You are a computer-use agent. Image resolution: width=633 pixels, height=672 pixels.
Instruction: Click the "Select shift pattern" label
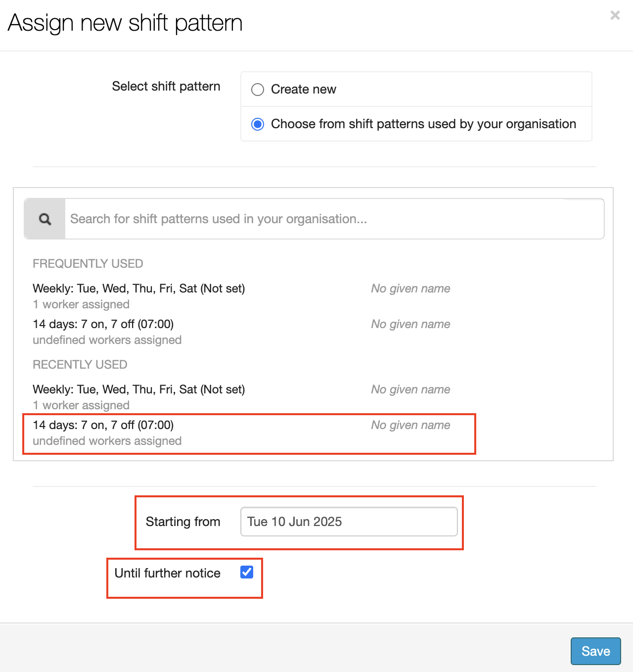(x=166, y=86)
